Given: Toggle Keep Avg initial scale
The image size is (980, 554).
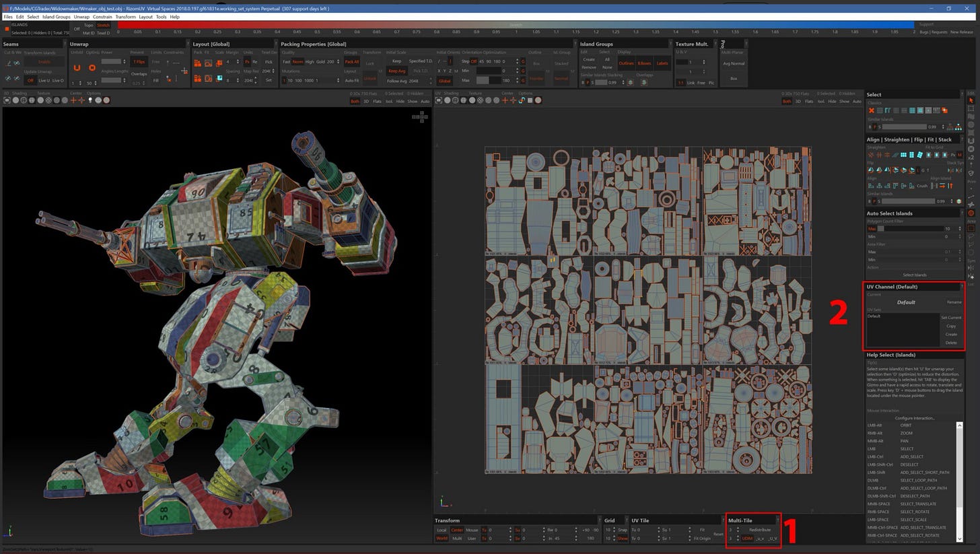Looking at the screenshot, I should (397, 71).
